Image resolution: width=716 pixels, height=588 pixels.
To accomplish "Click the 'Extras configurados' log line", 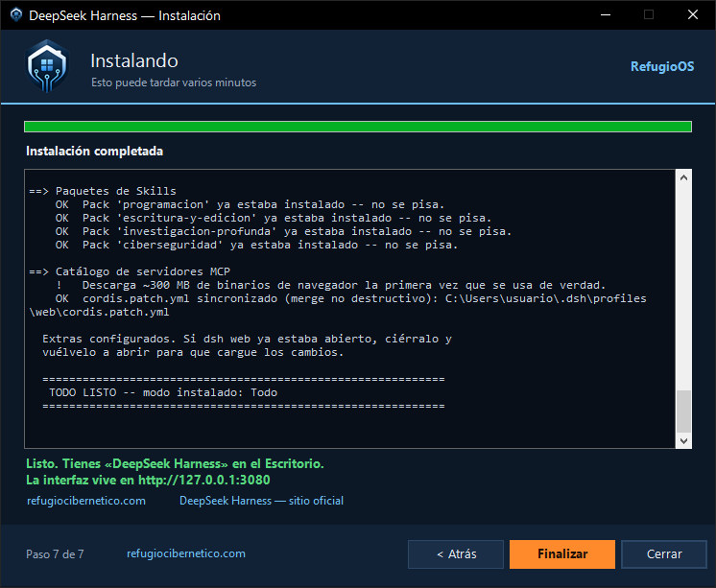I will (247, 339).
